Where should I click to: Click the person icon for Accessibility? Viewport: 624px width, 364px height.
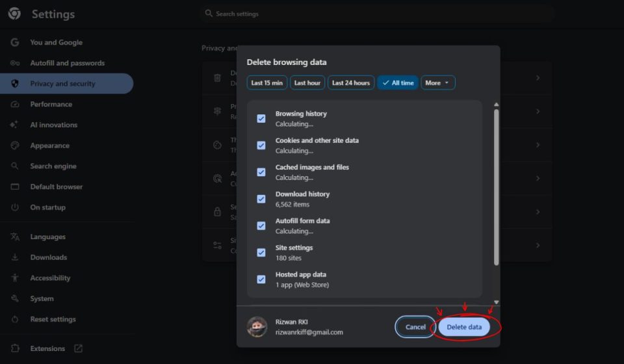coord(15,278)
